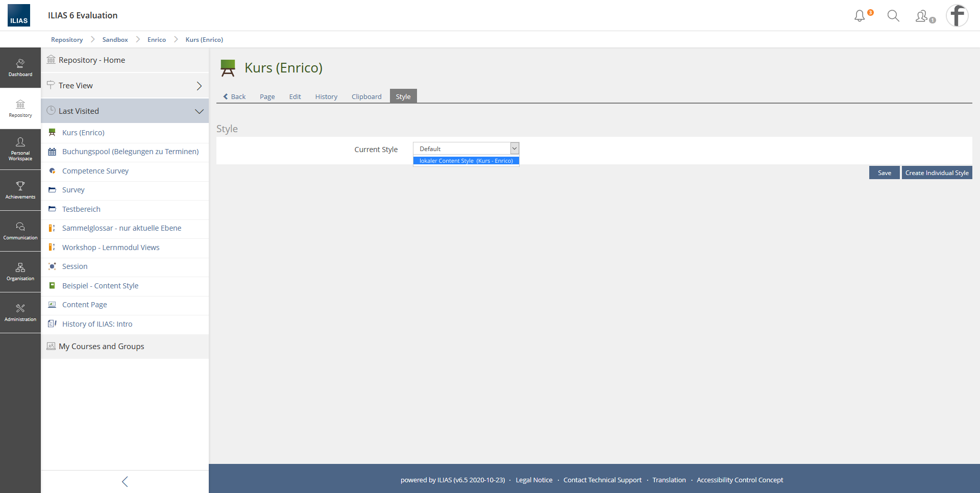Click Create Individual Style button
980x493 pixels.
pyautogui.click(x=937, y=173)
